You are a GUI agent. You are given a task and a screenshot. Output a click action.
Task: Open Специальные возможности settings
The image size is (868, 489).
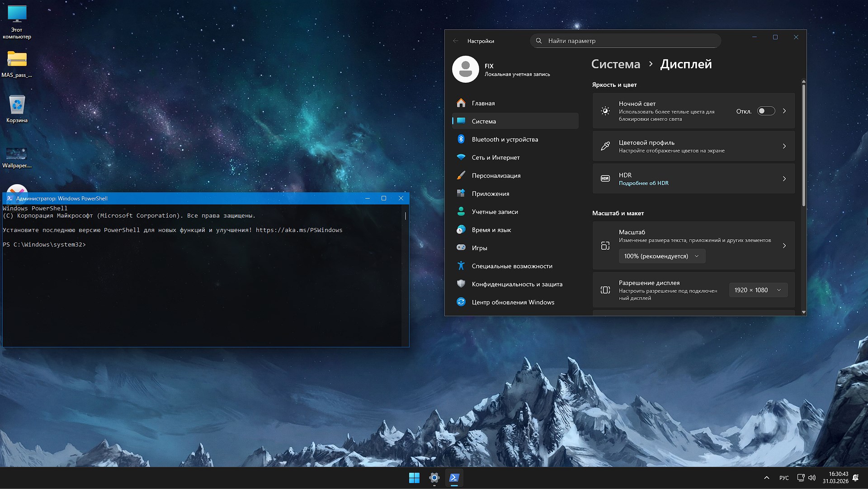tap(512, 266)
